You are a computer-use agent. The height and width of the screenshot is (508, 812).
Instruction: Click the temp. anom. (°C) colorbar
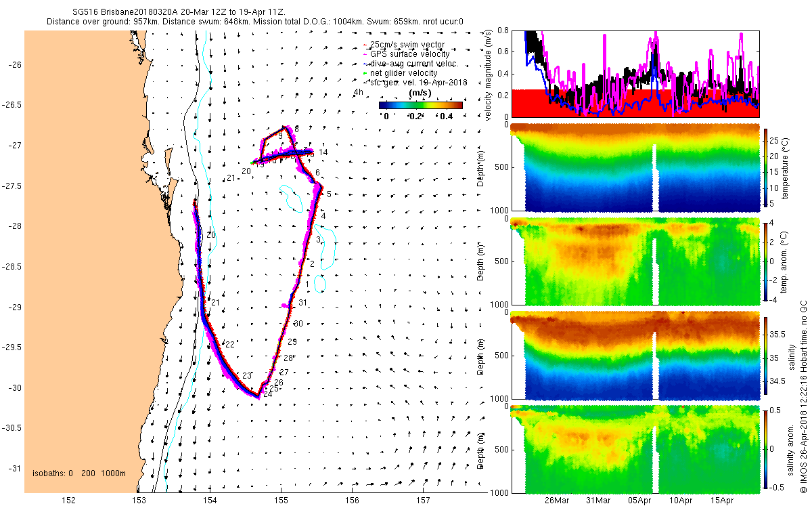click(x=766, y=261)
